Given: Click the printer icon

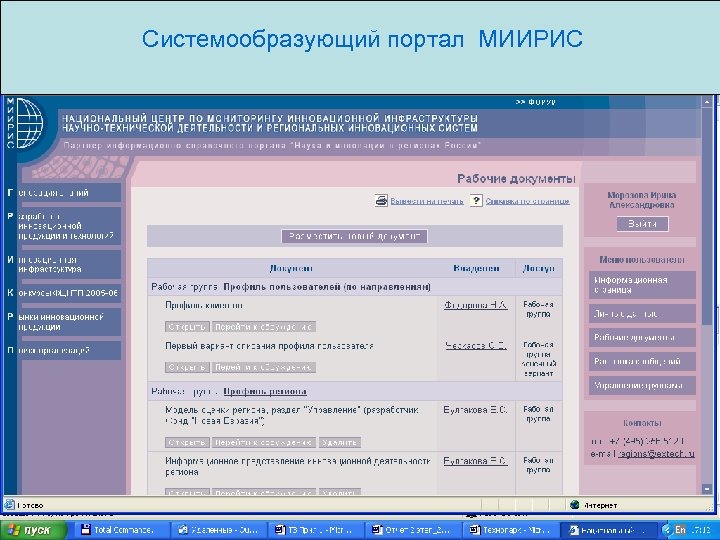Looking at the screenshot, I should [381, 201].
